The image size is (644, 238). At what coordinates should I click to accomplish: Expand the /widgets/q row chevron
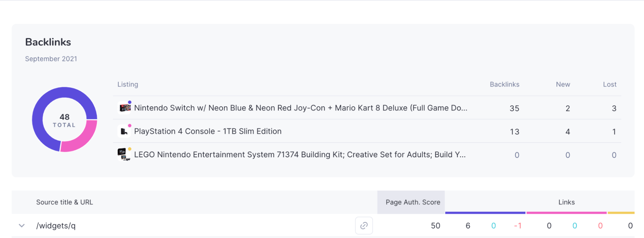[x=22, y=225]
